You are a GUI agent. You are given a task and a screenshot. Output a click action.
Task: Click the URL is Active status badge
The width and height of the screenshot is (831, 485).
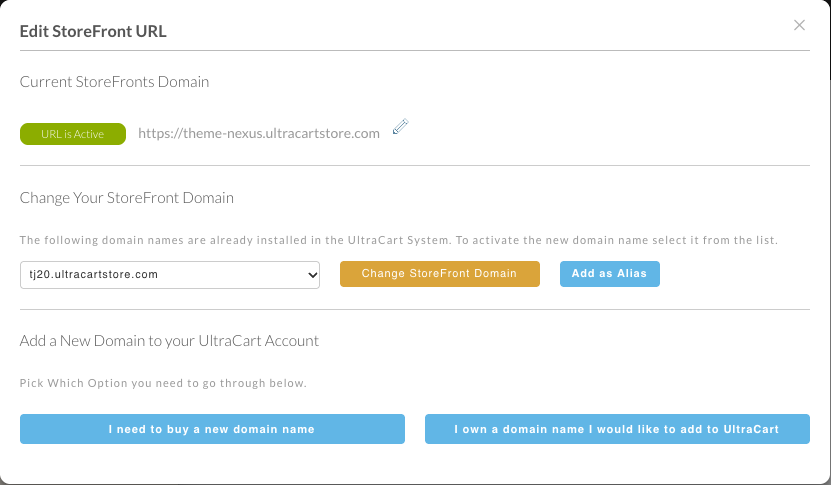tap(73, 134)
